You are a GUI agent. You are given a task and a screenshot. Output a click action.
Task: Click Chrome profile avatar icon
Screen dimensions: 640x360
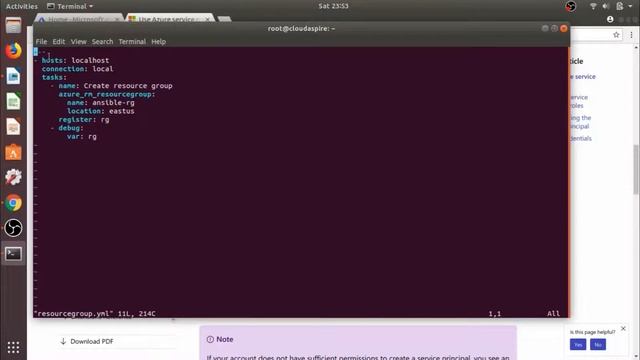point(610,19)
